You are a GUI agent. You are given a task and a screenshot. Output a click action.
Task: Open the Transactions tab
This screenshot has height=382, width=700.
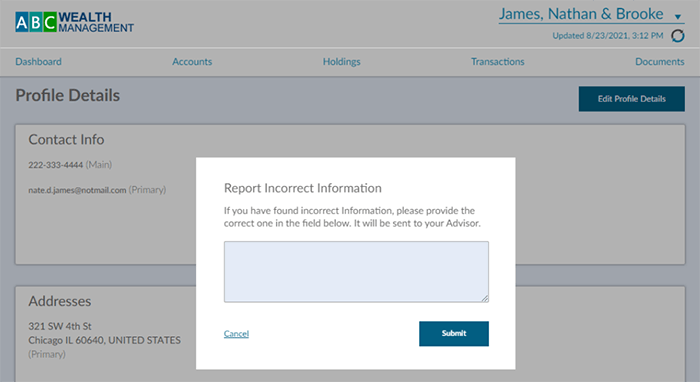[497, 62]
